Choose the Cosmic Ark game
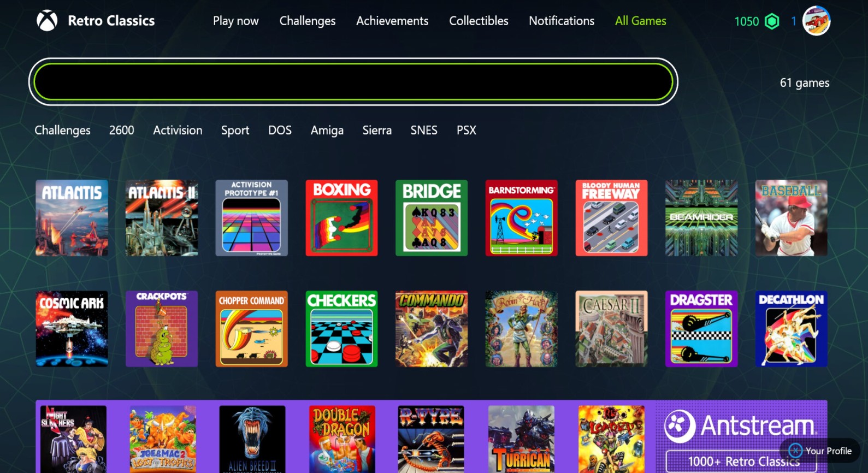The image size is (868, 473). 72,329
